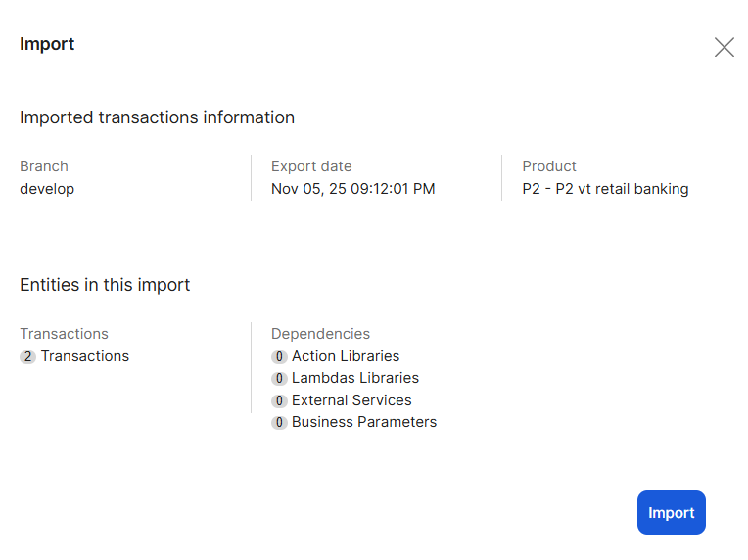
Task: Click the blue Import button
Action: (x=671, y=513)
